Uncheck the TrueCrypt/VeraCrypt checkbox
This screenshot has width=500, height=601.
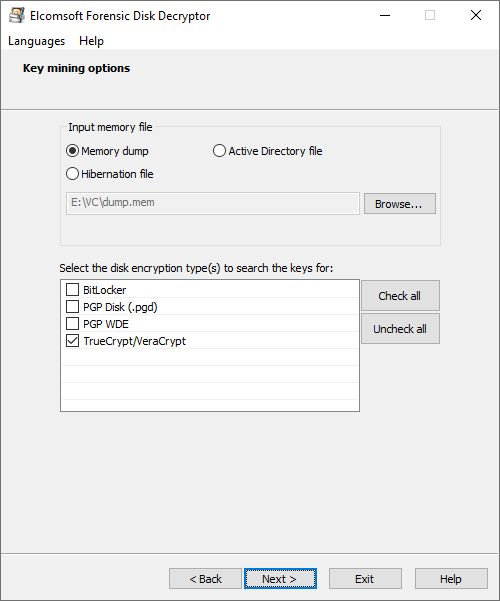72,341
